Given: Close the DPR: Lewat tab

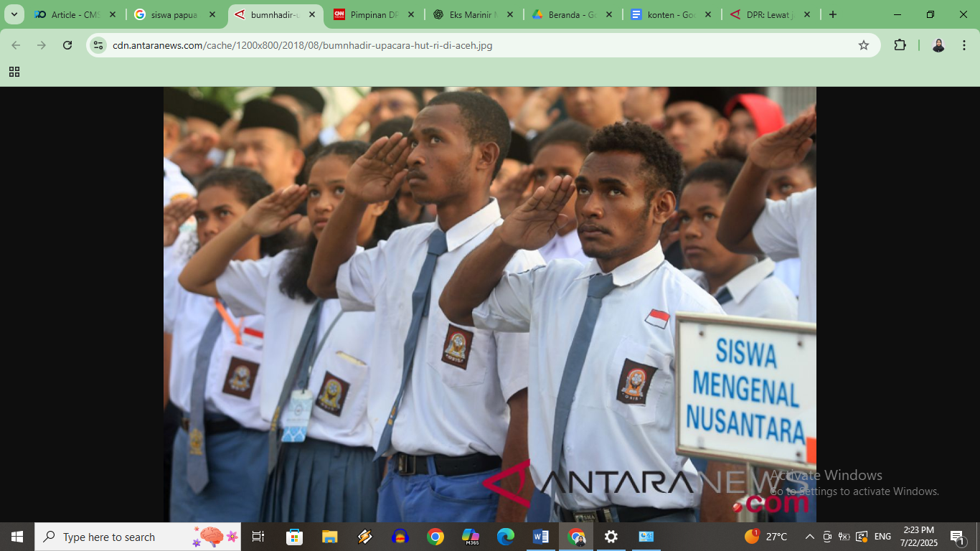Looking at the screenshot, I should click(806, 14).
